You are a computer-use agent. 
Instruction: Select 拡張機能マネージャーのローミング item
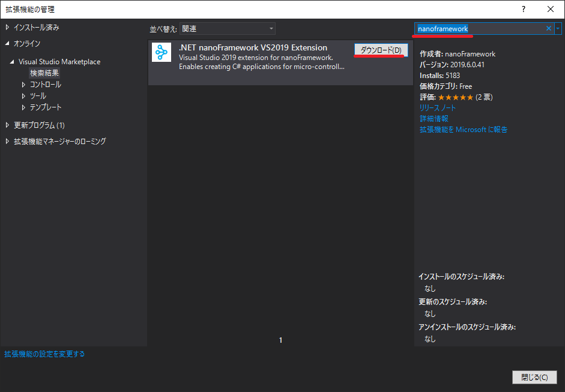pos(60,141)
